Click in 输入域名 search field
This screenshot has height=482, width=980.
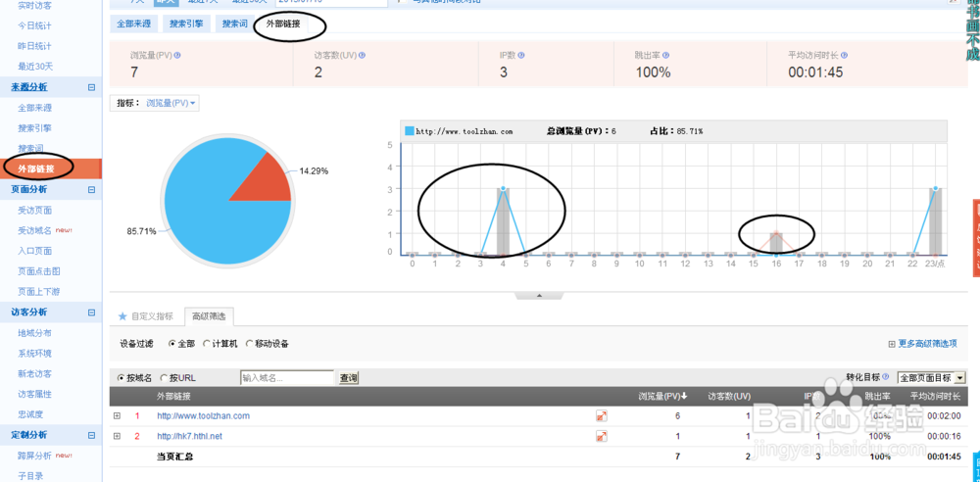click(287, 377)
